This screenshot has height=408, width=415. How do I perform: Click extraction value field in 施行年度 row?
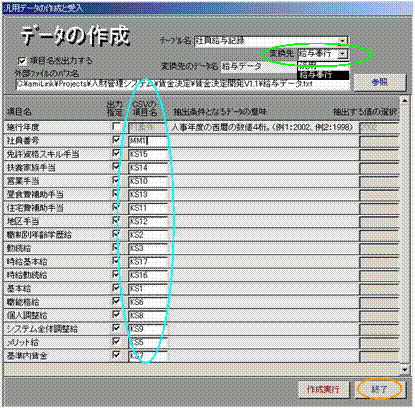(379, 127)
